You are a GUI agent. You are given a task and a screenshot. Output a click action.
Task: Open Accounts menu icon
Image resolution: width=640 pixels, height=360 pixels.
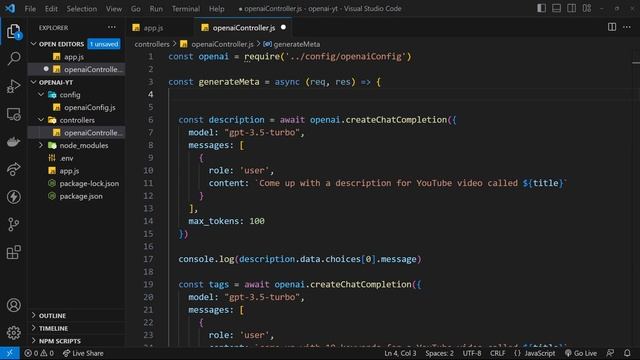click(x=13, y=305)
